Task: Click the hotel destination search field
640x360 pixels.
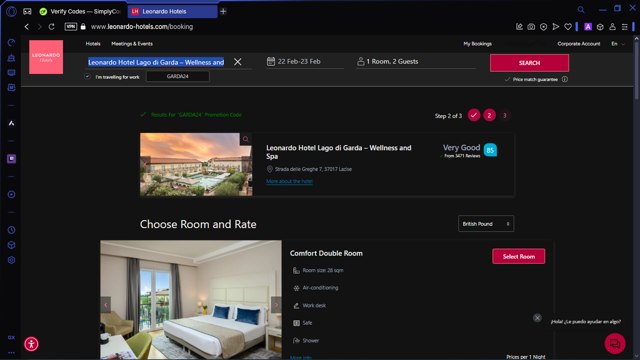Action: [156, 62]
